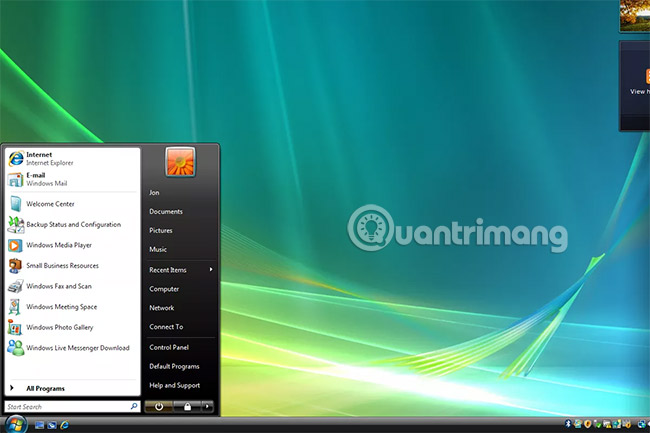Viewport: 650px width, 433px height.
Task: Open Internet Explorer from the Start menu
Action: coord(72,159)
